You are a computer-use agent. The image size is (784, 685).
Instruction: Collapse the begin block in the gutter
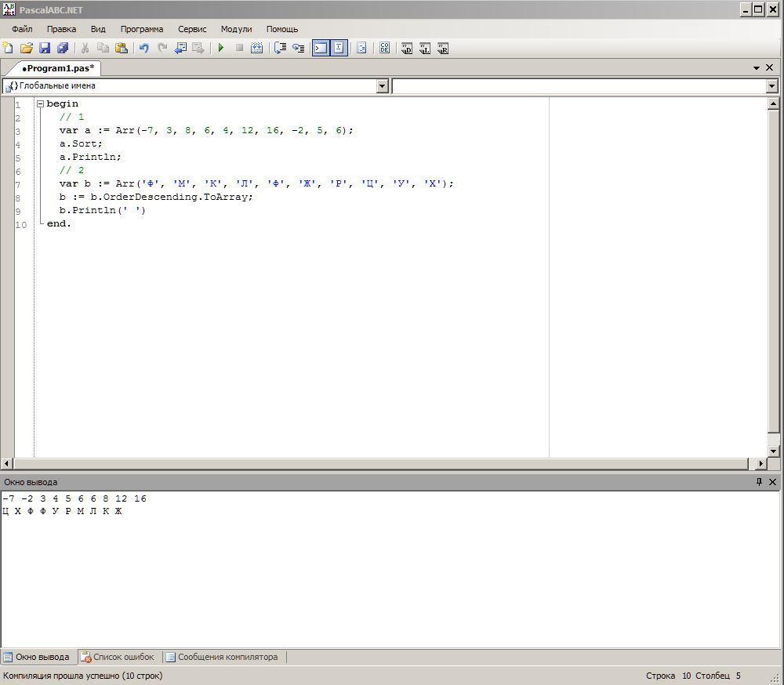point(40,103)
